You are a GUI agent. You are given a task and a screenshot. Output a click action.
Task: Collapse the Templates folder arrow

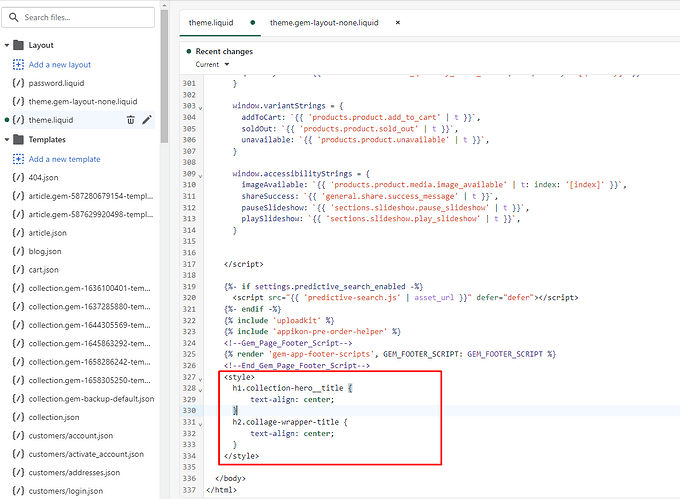click(x=6, y=140)
